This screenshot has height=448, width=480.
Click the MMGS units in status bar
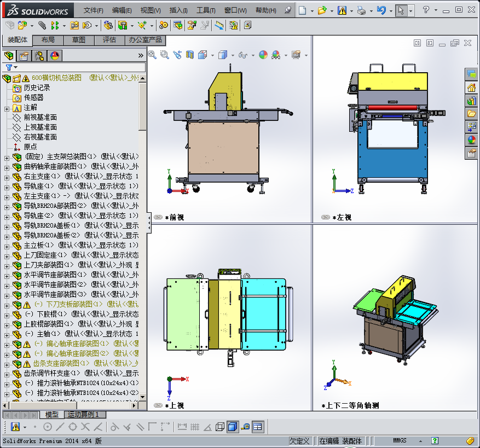coord(400,441)
